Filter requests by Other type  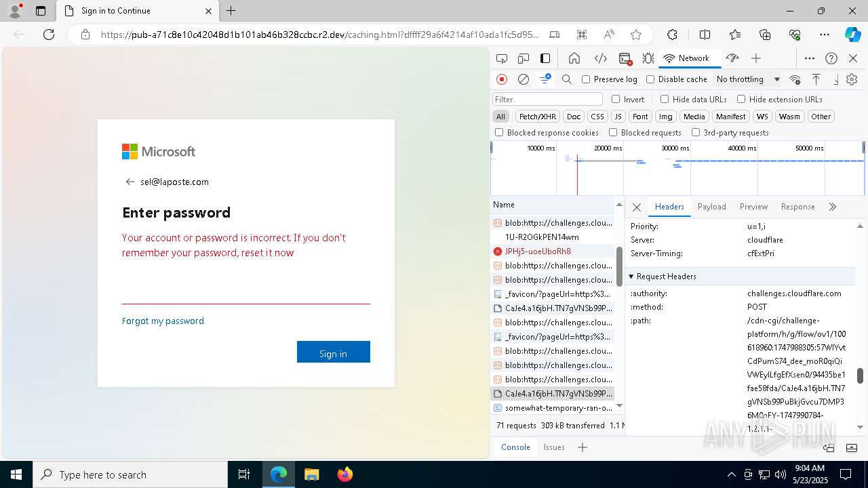821,117
